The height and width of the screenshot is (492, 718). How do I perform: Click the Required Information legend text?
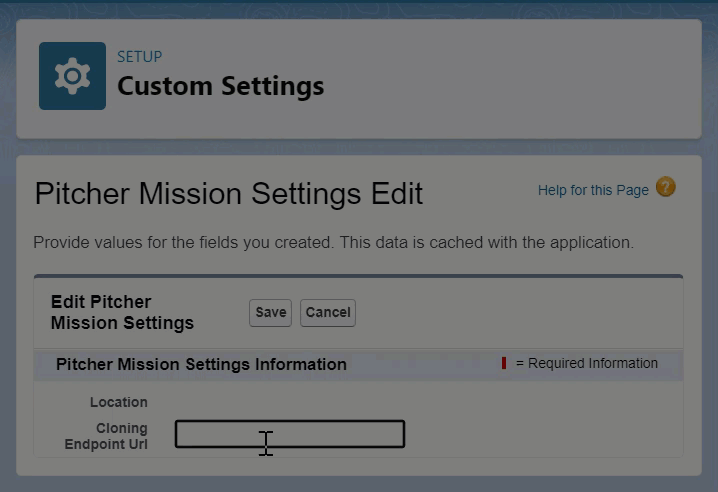[587, 363]
